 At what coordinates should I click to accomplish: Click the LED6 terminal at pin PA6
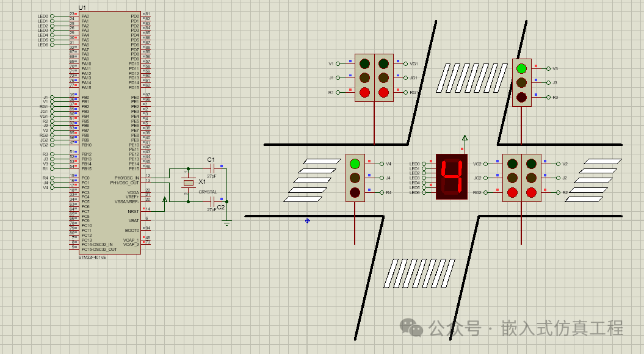52,45
